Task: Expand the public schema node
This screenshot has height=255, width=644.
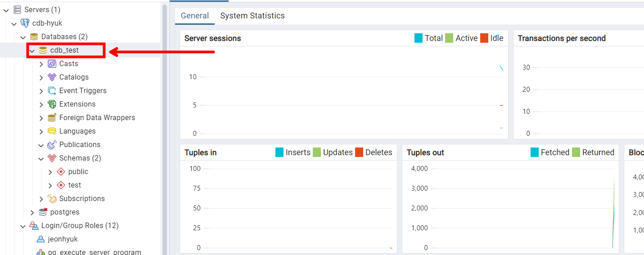Action: click(50, 172)
